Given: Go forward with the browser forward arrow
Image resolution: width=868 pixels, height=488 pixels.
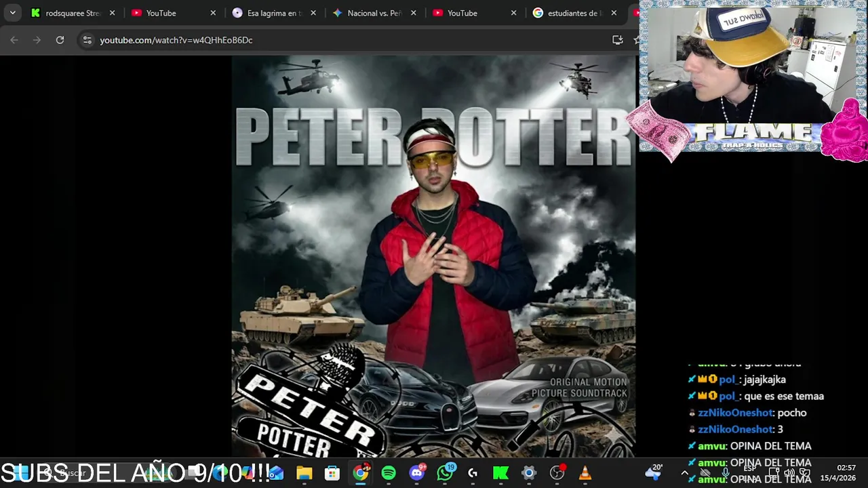Looking at the screenshot, I should pyautogui.click(x=37, y=40).
